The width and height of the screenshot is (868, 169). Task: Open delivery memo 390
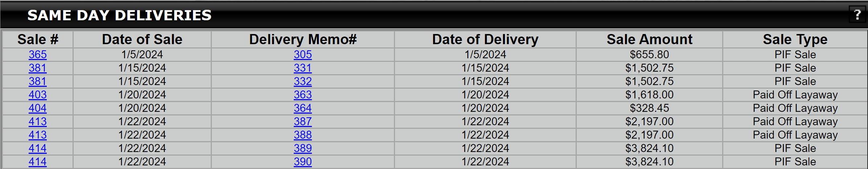click(303, 161)
